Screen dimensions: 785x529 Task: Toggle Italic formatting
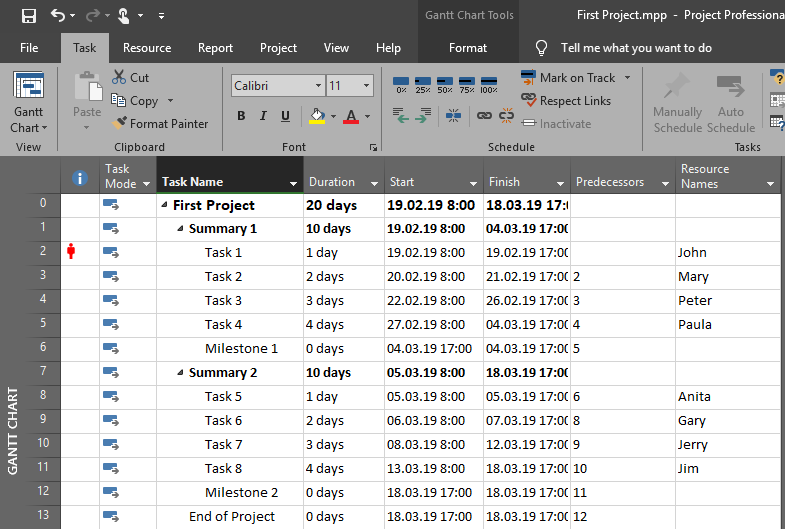point(263,116)
